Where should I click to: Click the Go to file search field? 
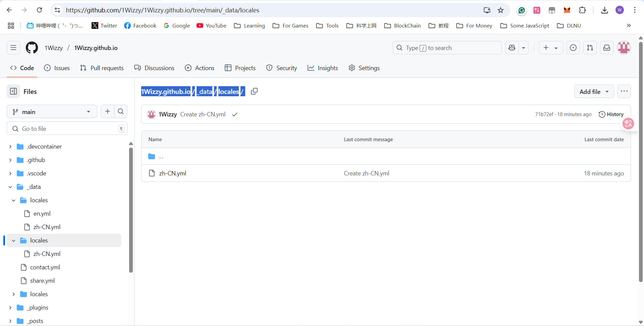[x=67, y=128]
